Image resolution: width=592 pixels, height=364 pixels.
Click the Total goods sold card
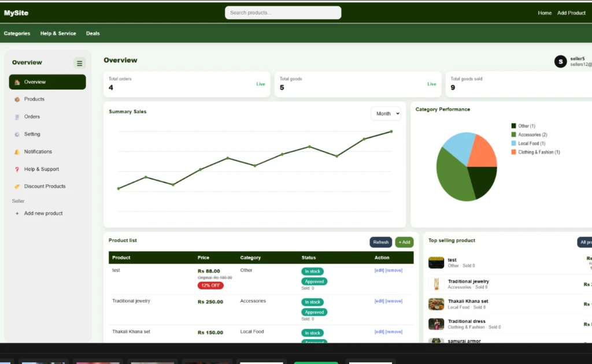[x=519, y=84]
